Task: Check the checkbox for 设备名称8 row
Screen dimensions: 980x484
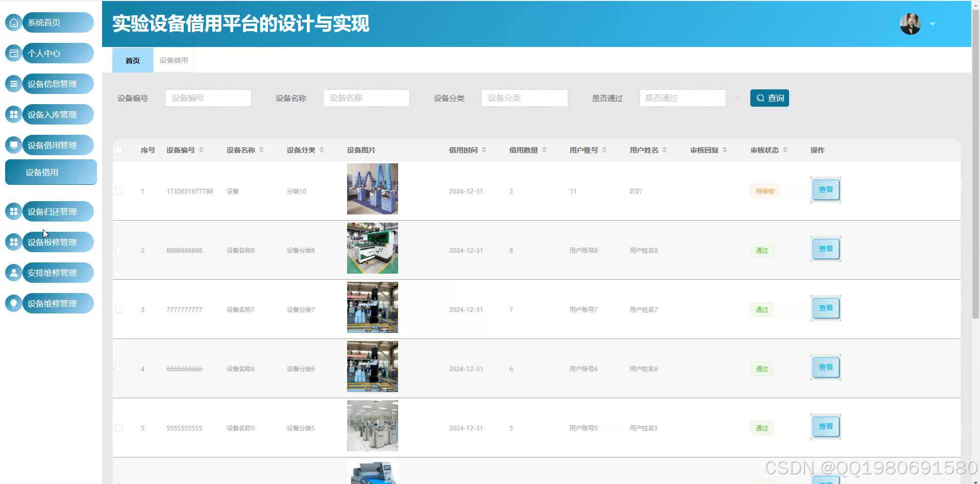Action: pos(119,250)
